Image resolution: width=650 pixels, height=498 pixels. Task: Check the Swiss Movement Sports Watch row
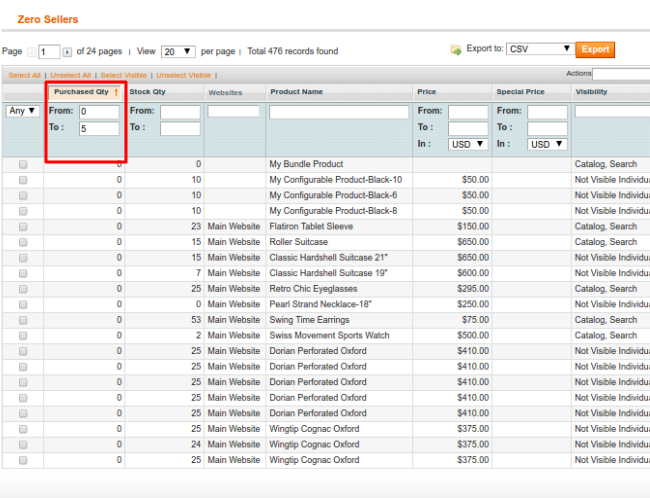point(23,336)
